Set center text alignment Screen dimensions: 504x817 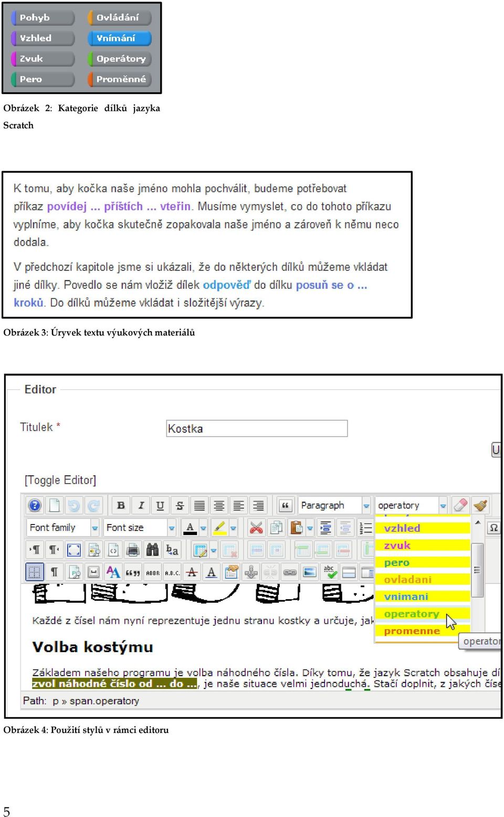[x=219, y=505]
